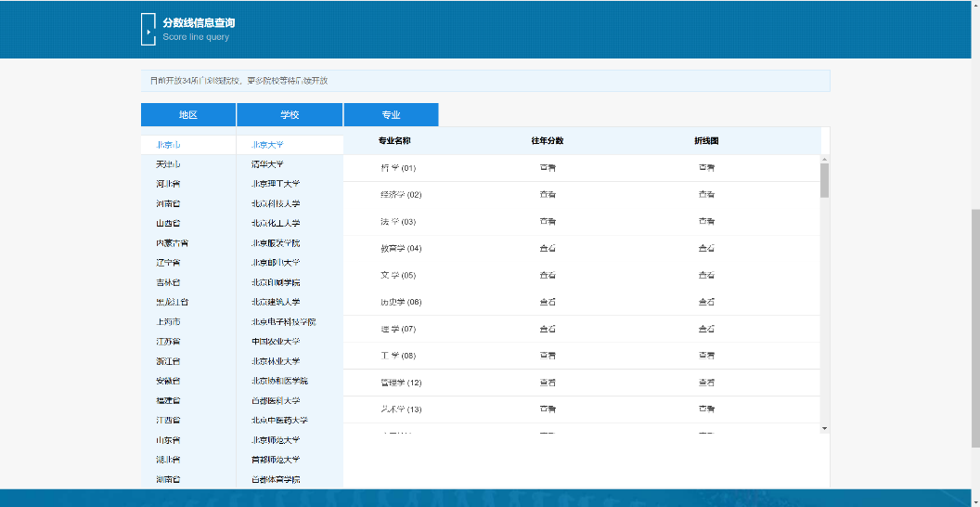Select 清华大学 in the school list
The image size is (980, 507).
[x=267, y=164]
